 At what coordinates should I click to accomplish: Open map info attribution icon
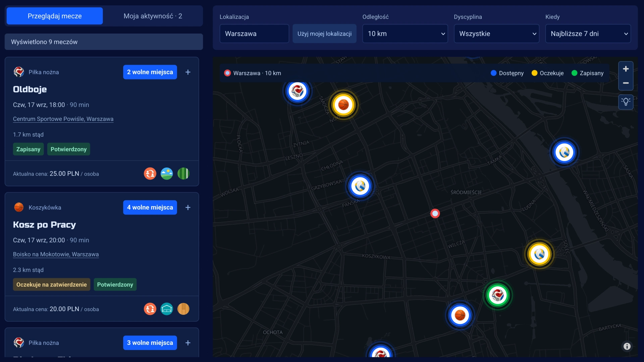627,346
